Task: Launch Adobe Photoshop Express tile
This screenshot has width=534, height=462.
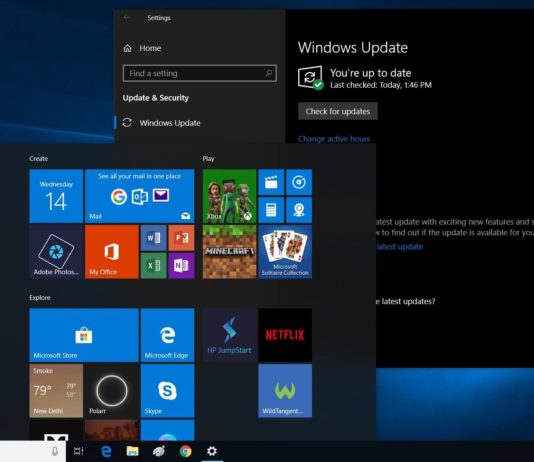Action: click(56, 252)
